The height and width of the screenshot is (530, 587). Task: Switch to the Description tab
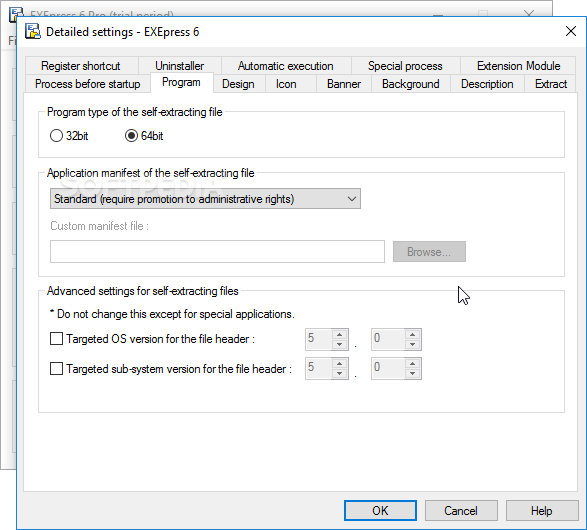pyautogui.click(x=487, y=84)
